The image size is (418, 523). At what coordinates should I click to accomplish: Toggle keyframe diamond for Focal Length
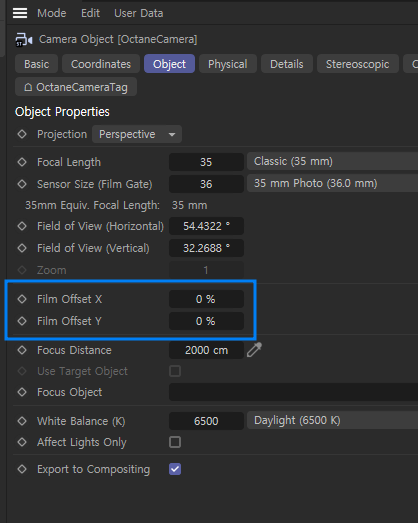pyautogui.click(x=22, y=162)
